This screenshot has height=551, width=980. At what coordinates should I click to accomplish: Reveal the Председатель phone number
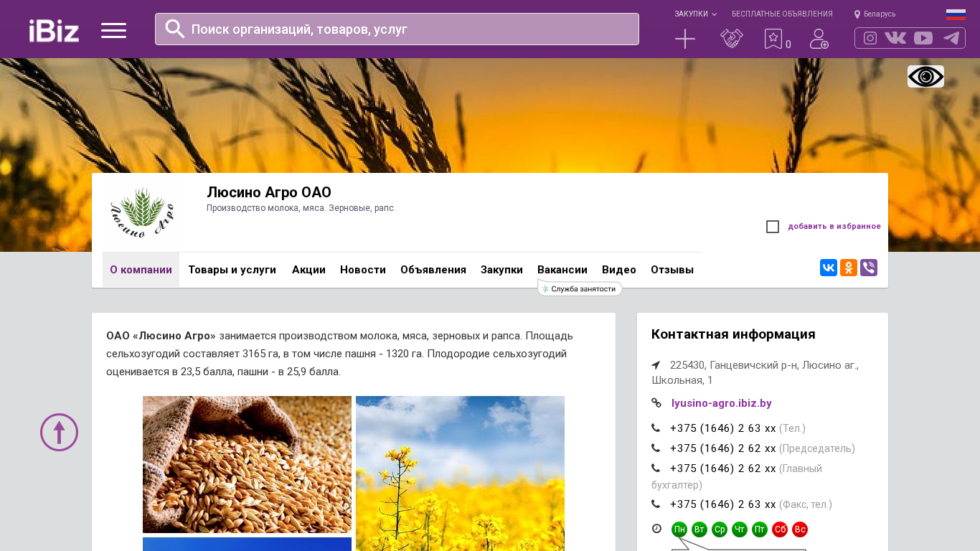click(723, 448)
